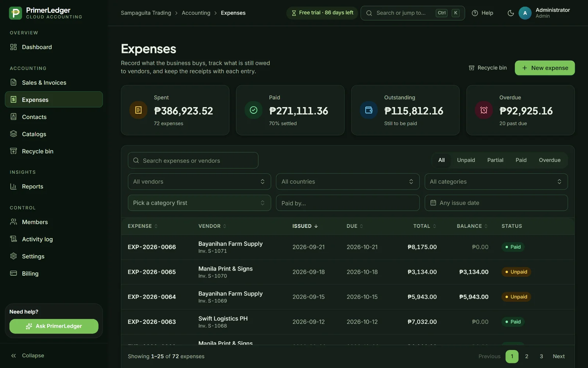Open the Pick a category first dropdown
The width and height of the screenshot is (588, 368).
click(199, 203)
